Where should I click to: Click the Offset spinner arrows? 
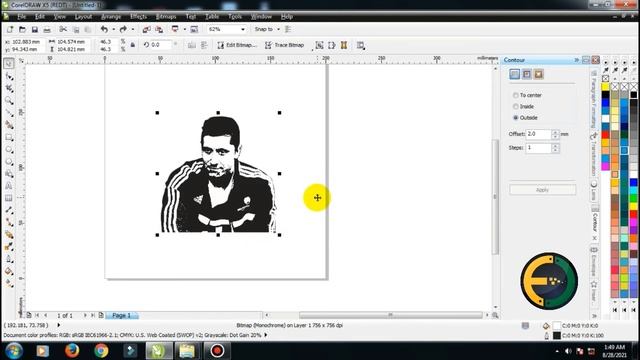pyautogui.click(x=555, y=134)
